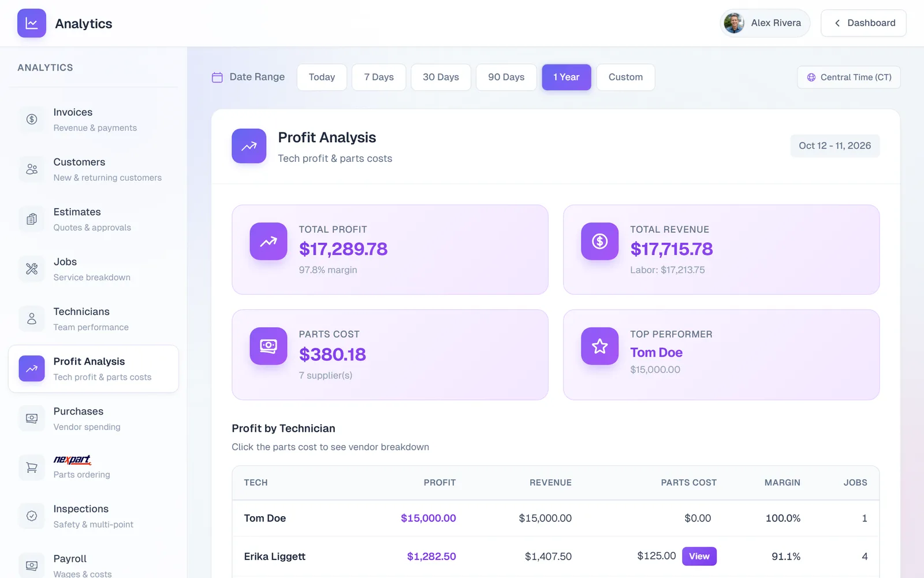Click the Customers people icon in sidebar
This screenshot has height=578, width=924.
(32, 169)
